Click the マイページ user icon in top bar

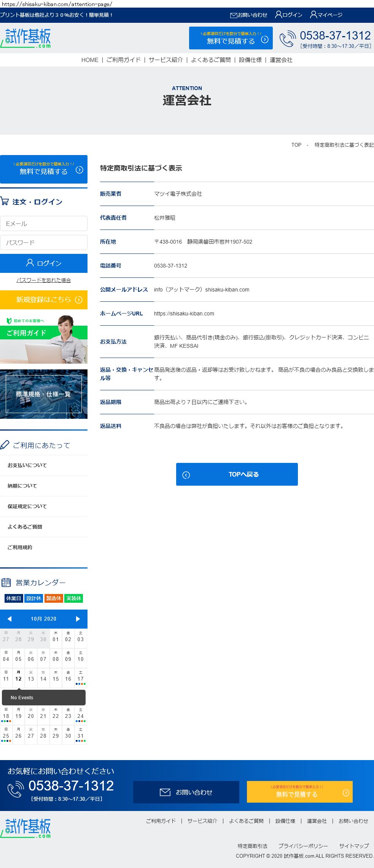pyautogui.click(x=314, y=15)
